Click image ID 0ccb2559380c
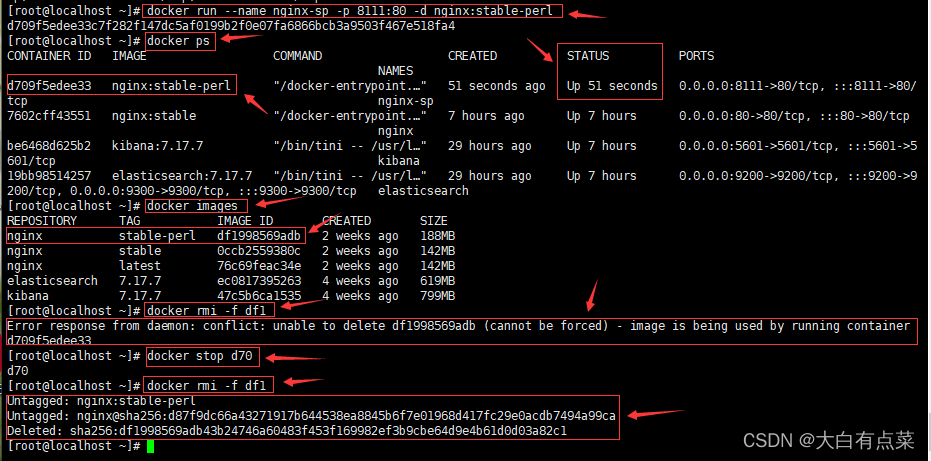Viewport: 931px width, 461px height. 259,251
